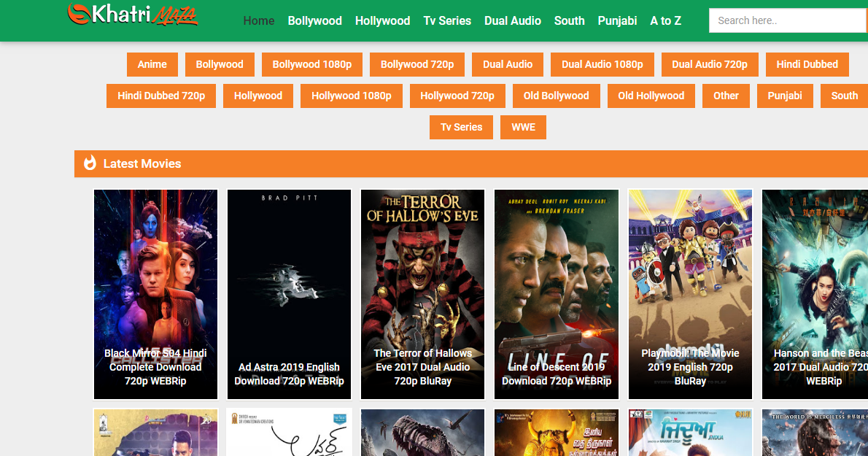Select South in the top navigation
This screenshot has height=456, width=868.
(569, 21)
